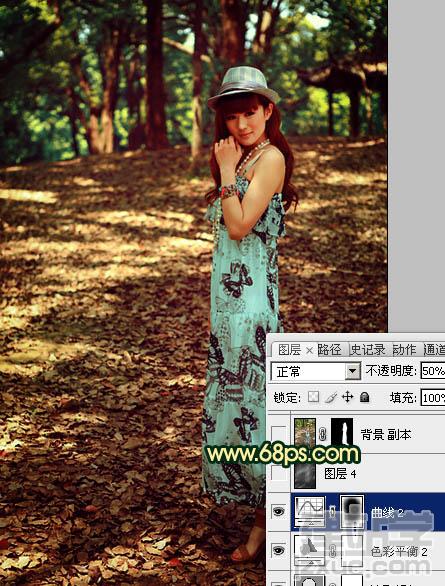Open the 动作 tab

(404, 349)
